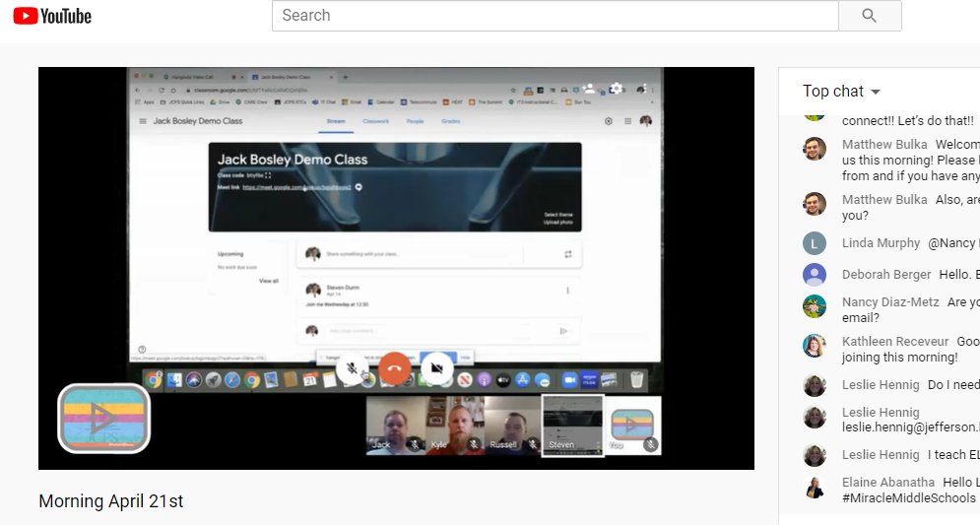The width and height of the screenshot is (980, 525).
Task: Click Classroom help question mark icon
Action: coord(142,350)
